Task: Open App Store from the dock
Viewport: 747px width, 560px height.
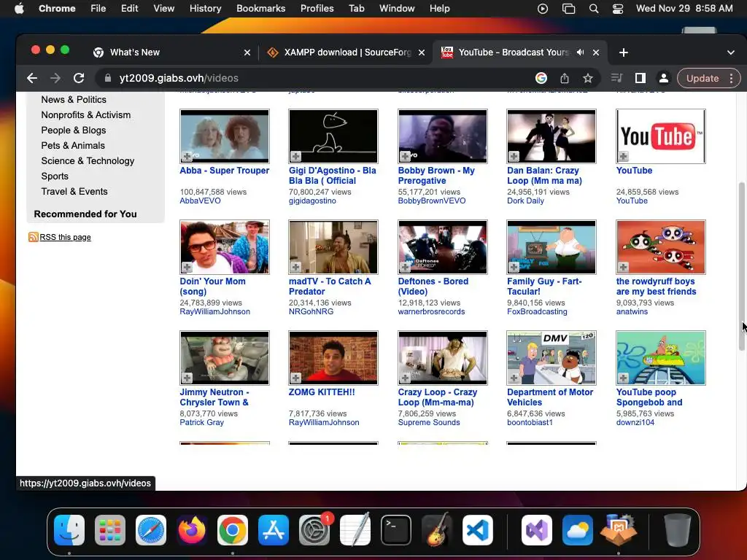Action: [274, 530]
